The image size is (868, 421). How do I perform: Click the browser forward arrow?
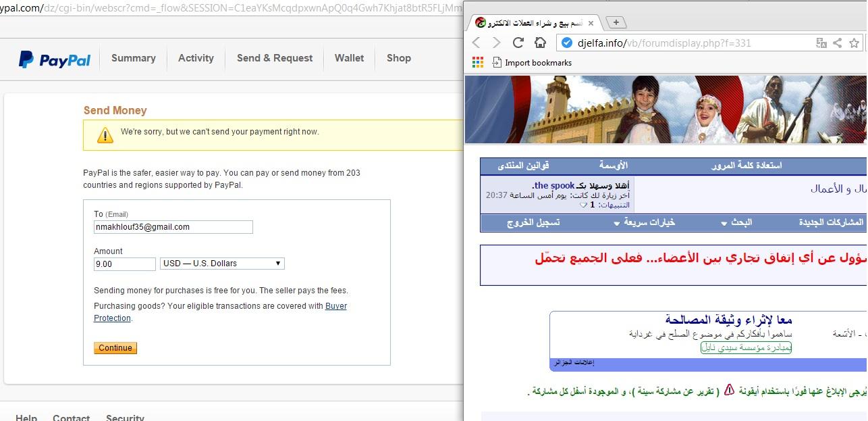pos(497,43)
